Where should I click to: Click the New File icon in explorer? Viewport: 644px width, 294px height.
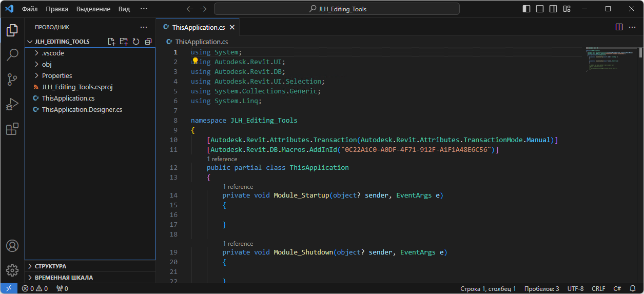[111, 42]
